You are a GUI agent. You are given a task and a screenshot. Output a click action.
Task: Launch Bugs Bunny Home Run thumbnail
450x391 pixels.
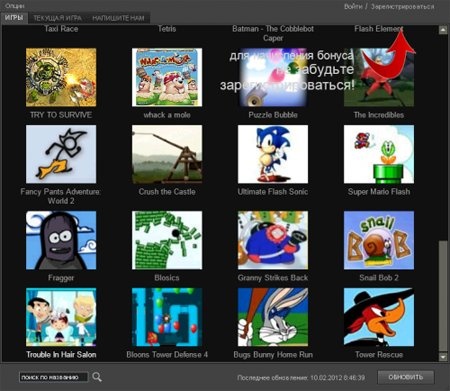(x=273, y=317)
